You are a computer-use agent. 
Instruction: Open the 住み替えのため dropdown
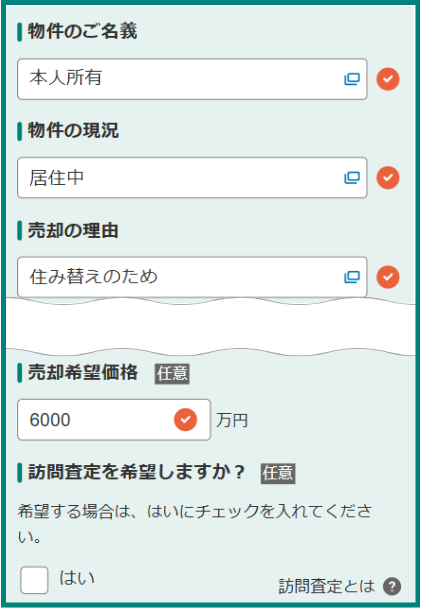(192, 277)
